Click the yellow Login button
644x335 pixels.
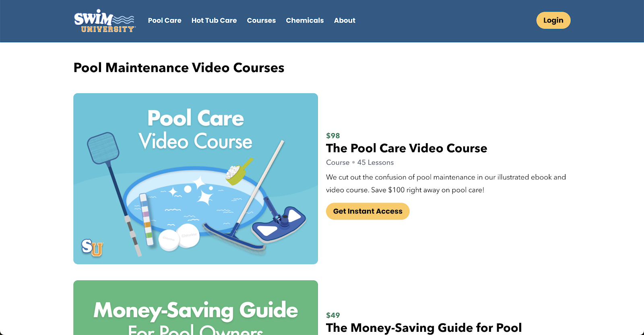pos(553,21)
